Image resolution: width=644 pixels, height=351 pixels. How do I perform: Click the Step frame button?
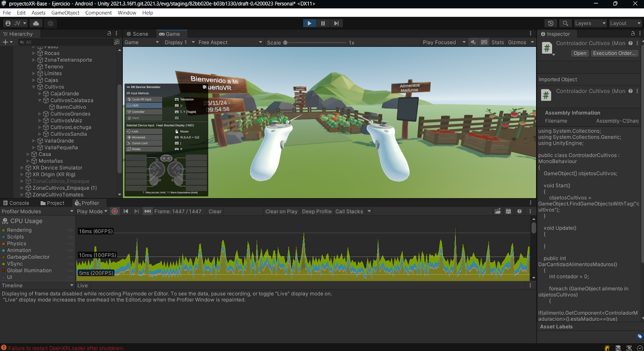pyautogui.click(x=336, y=23)
